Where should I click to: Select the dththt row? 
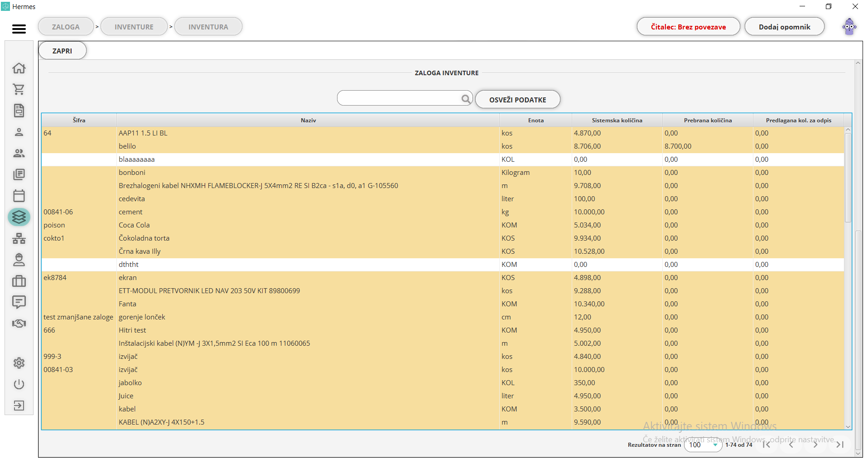click(443, 265)
